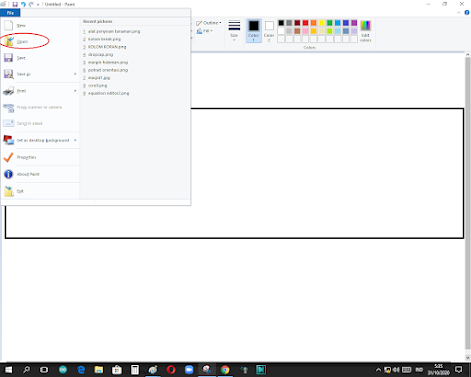Pick the purple palette swatch

[354, 23]
